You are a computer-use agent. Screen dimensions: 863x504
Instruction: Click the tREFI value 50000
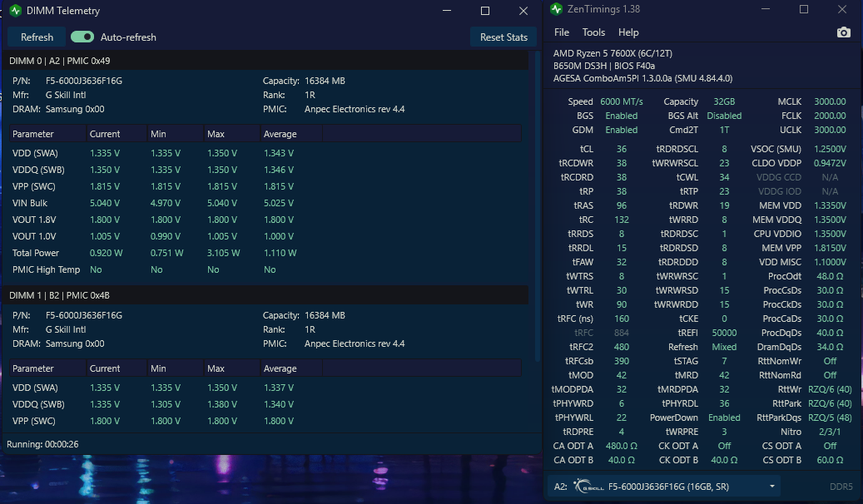point(724,333)
